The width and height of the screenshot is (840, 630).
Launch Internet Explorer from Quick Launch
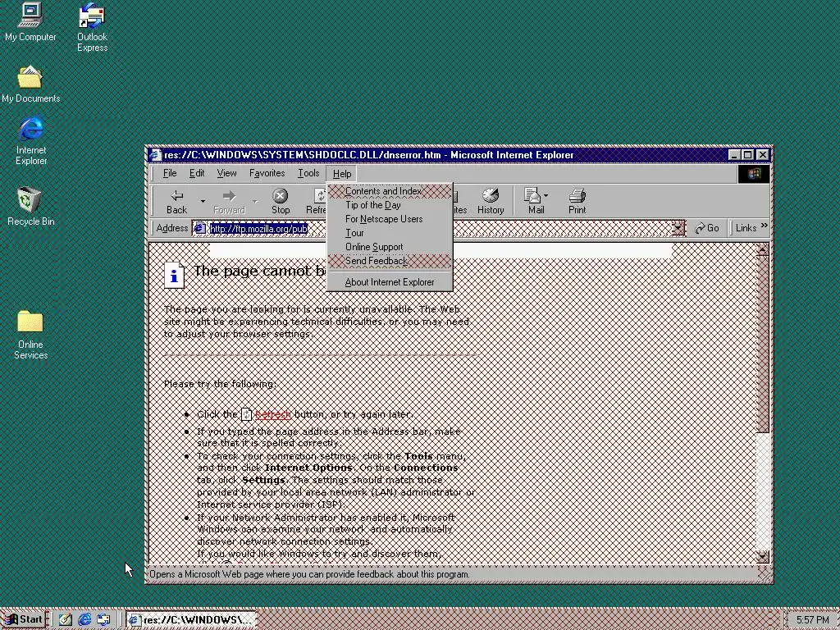pyautogui.click(x=84, y=620)
